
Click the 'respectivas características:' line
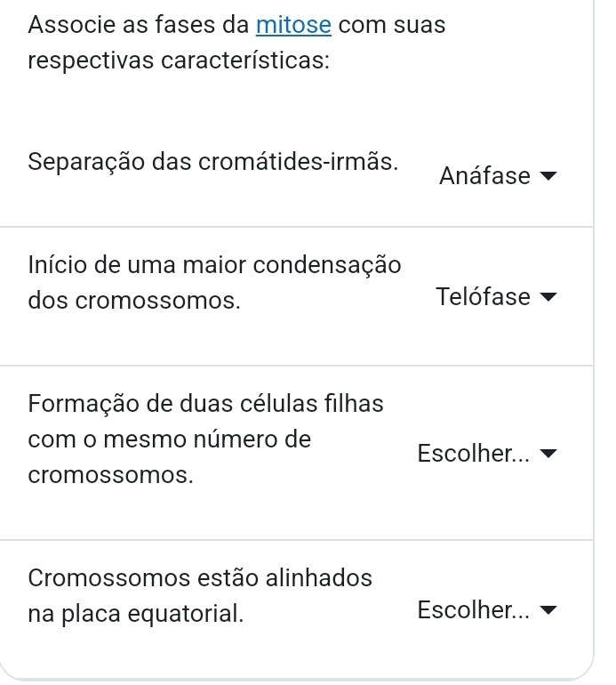click(173, 63)
